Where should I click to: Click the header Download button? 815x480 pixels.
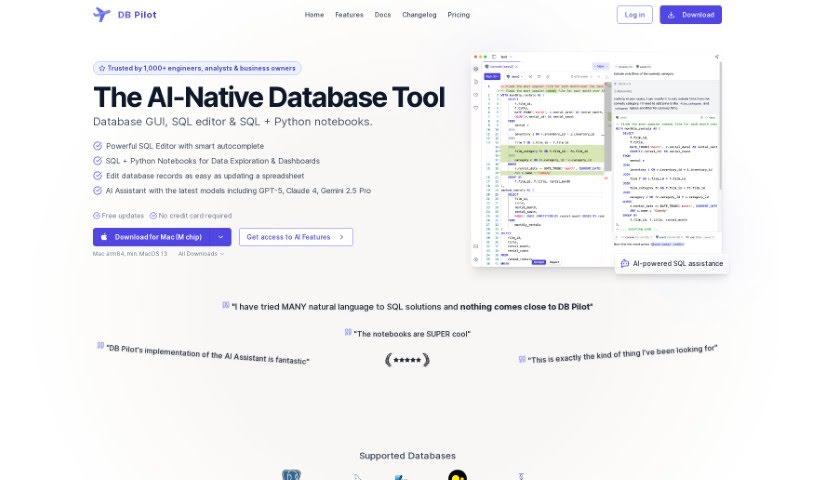click(690, 15)
